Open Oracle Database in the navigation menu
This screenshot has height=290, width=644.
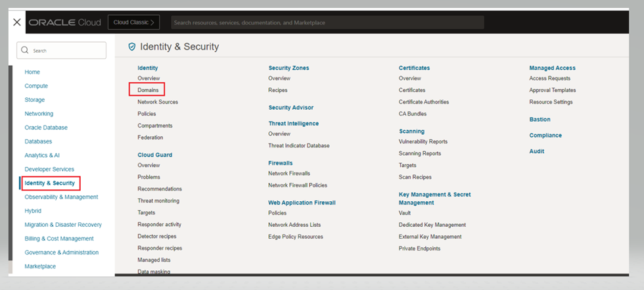(x=46, y=128)
